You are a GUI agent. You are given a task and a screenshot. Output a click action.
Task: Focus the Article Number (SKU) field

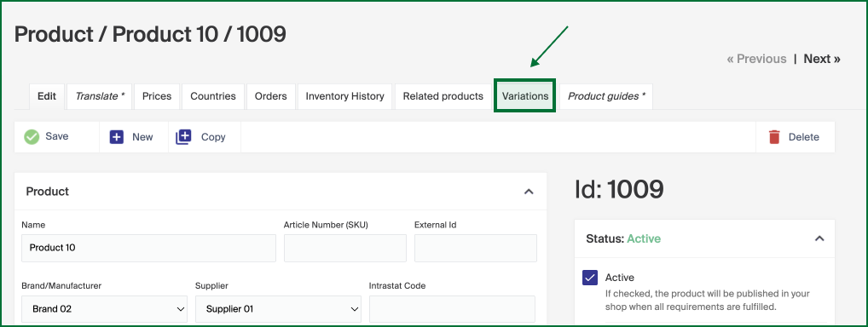pyautogui.click(x=345, y=248)
